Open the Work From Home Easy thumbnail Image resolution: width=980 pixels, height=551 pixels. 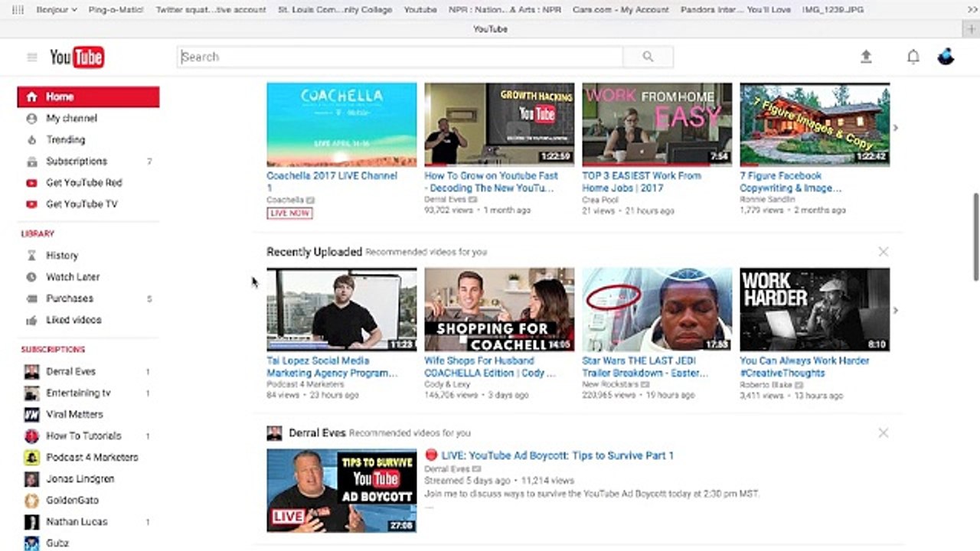coord(657,125)
